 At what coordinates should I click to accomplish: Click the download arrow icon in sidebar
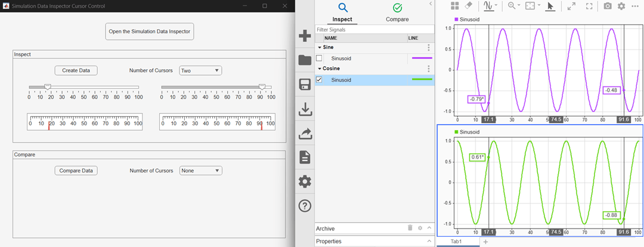[304, 109]
